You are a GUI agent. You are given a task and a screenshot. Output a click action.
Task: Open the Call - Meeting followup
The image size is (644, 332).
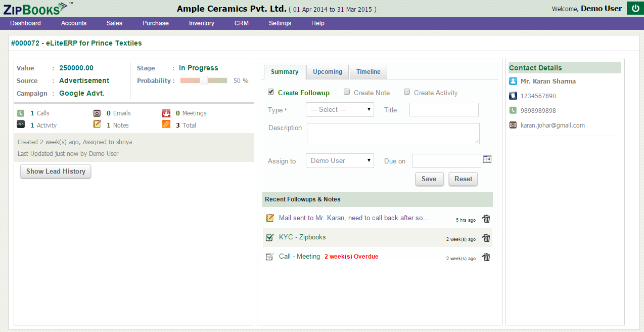299,257
